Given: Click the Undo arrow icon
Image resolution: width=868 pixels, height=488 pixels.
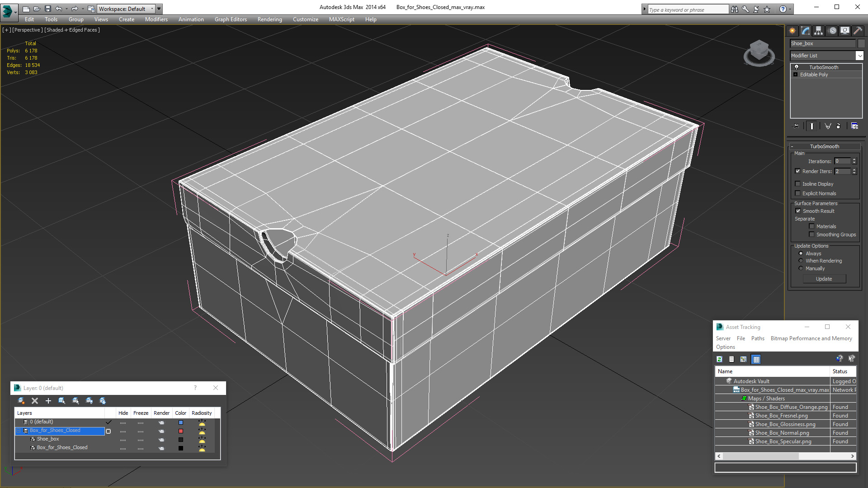Looking at the screenshot, I should pos(59,9).
